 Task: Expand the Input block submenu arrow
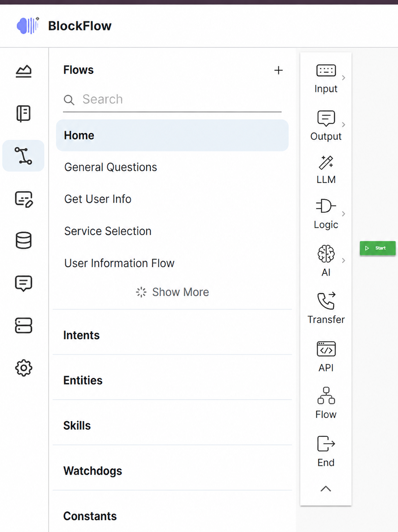pos(344,77)
